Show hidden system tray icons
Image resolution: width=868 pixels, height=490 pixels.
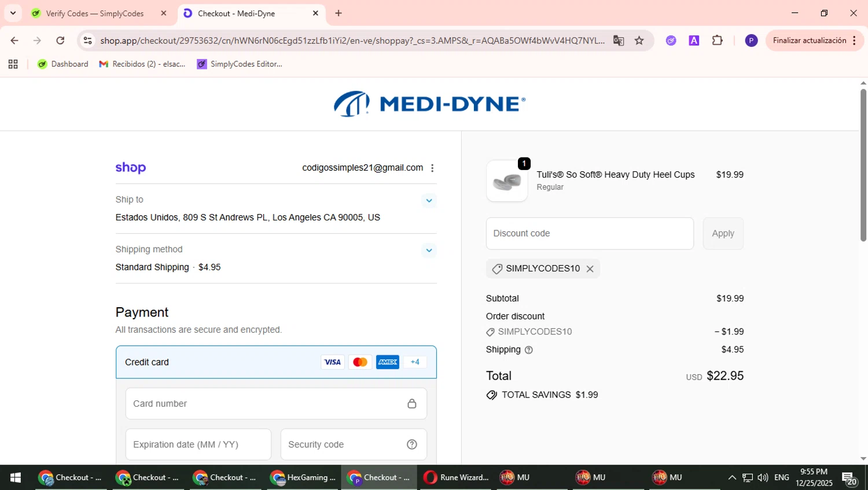[732, 478]
